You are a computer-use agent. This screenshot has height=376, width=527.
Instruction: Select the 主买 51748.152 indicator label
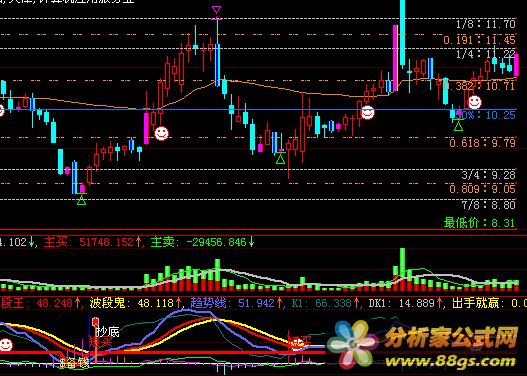coord(93,242)
